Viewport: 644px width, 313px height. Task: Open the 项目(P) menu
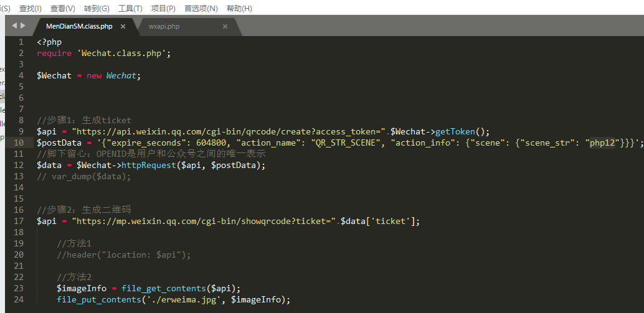pyautogui.click(x=163, y=8)
